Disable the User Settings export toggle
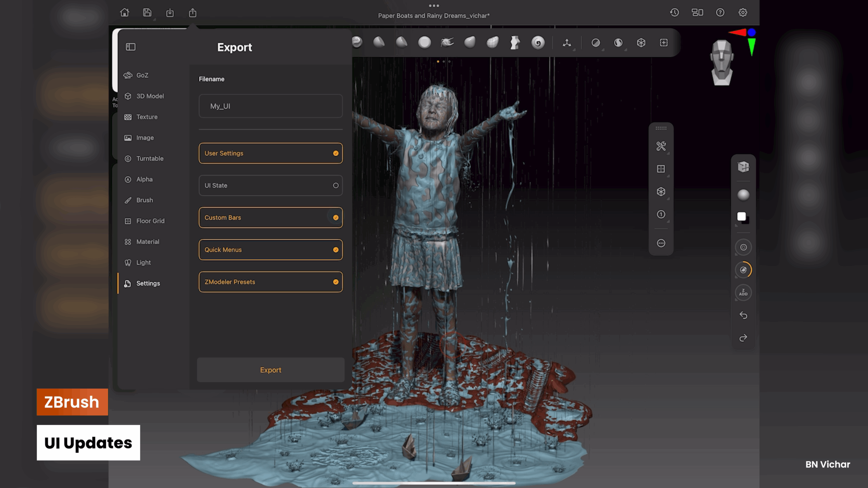 pyautogui.click(x=335, y=153)
